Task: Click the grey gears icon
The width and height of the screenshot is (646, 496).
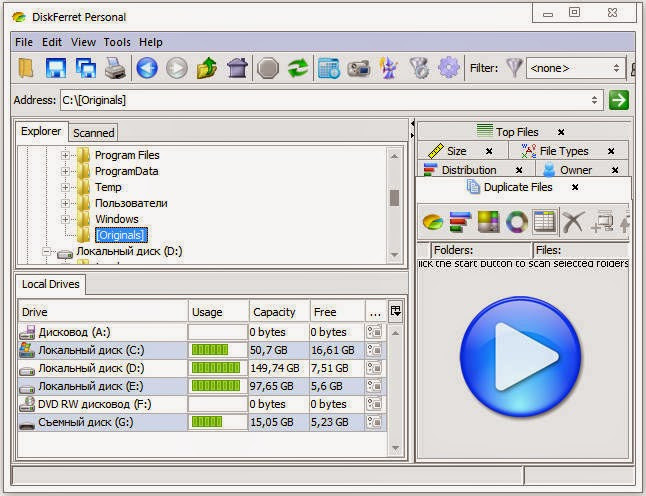Action: click(419, 68)
